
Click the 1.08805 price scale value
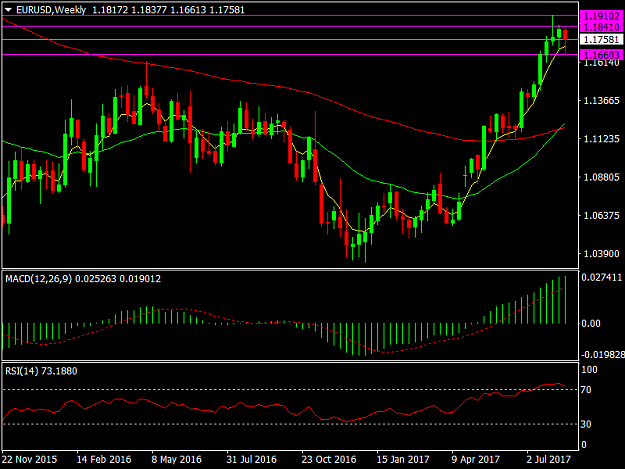point(601,177)
